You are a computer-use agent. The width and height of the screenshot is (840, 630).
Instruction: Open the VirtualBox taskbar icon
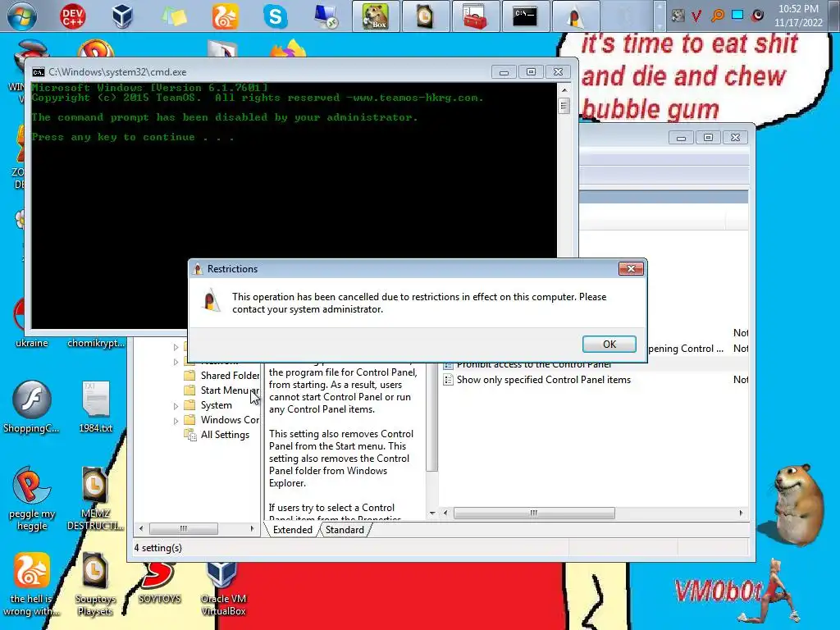point(123,16)
